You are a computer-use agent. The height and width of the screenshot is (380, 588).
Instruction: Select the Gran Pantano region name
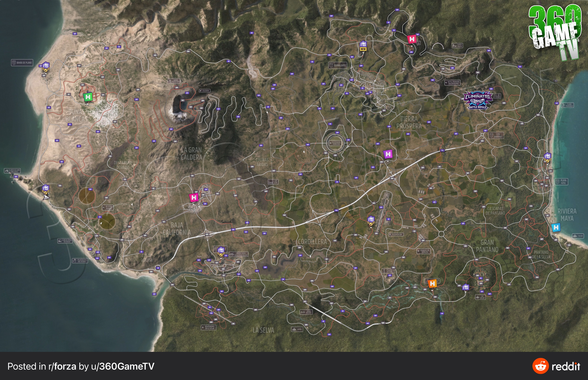click(487, 246)
